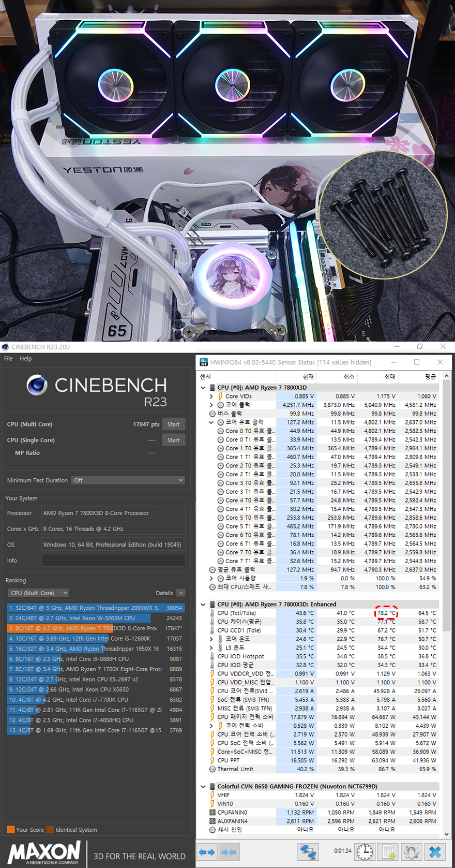Click the Info input field

[113, 561]
